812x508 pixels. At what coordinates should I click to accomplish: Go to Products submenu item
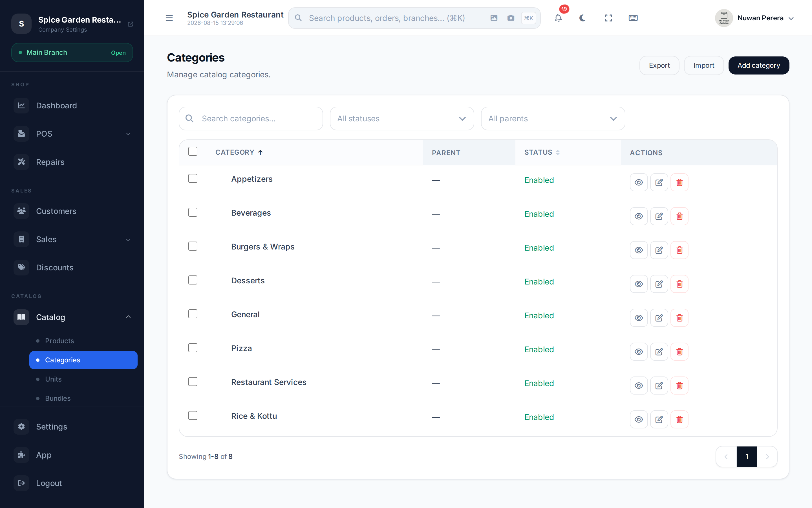pos(83,341)
